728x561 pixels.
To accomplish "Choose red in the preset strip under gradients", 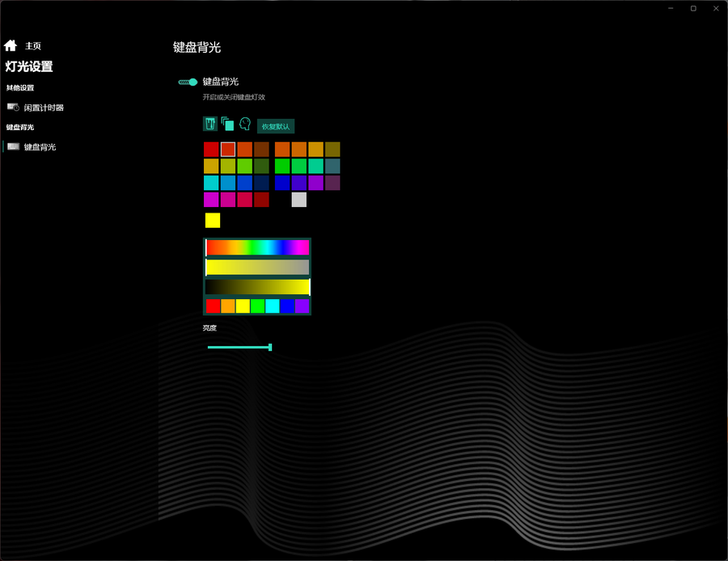I will 213,306.
